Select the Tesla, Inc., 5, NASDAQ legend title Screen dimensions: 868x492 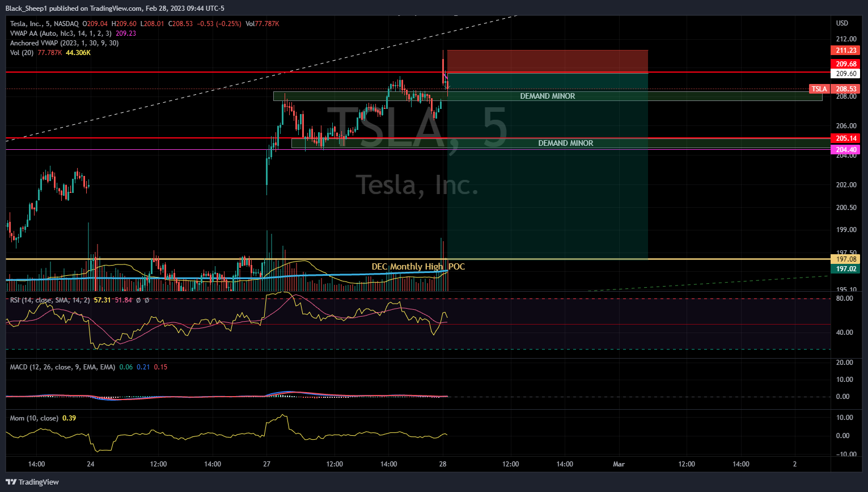coord(45,24)
